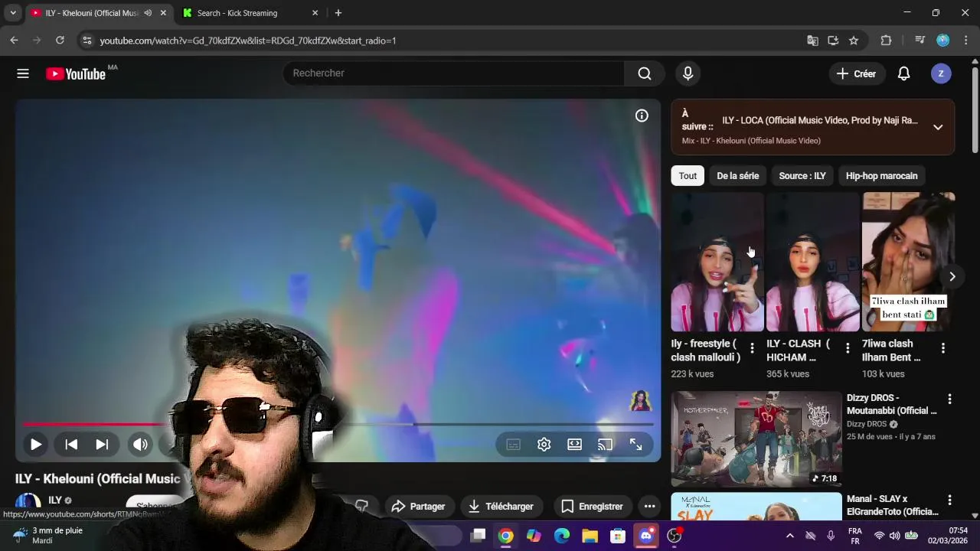Go to YouTube home via logo

coord(76,73)
